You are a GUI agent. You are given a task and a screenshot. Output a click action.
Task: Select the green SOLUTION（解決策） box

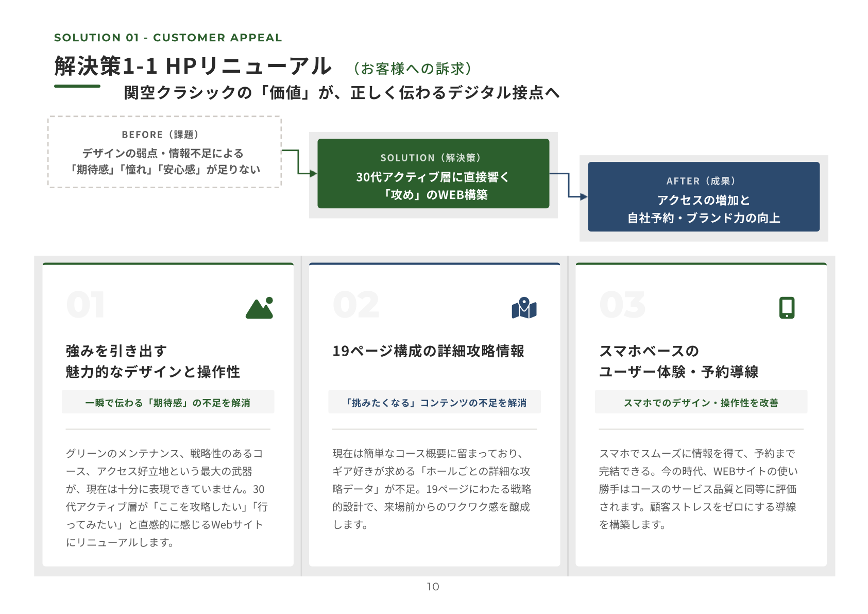coord(433,174)
